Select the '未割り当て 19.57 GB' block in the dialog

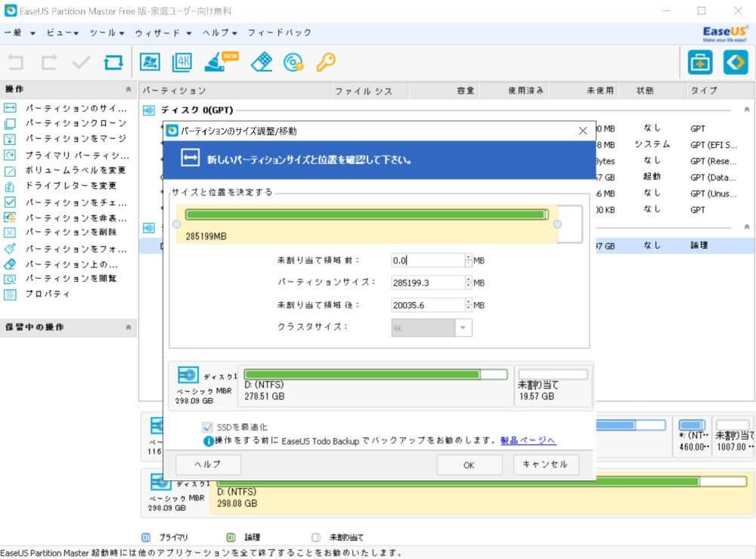553,385
